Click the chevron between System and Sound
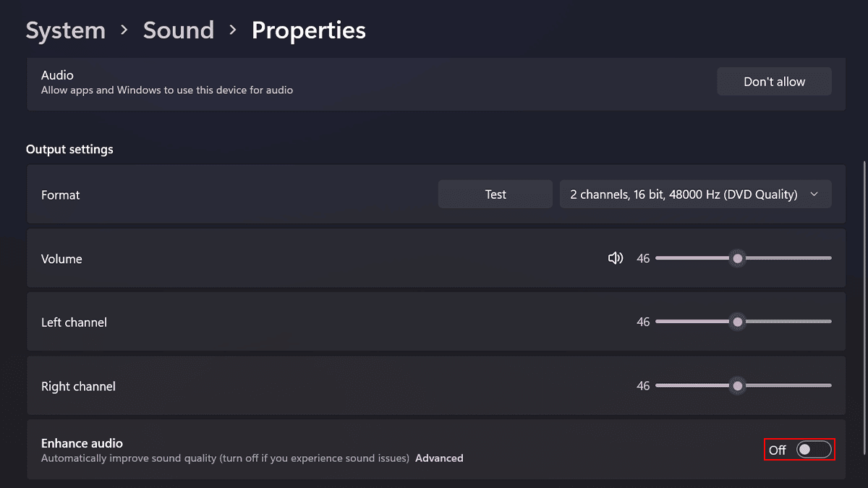The width and height of the screenshot is (868, 488). tap(124, 30)
